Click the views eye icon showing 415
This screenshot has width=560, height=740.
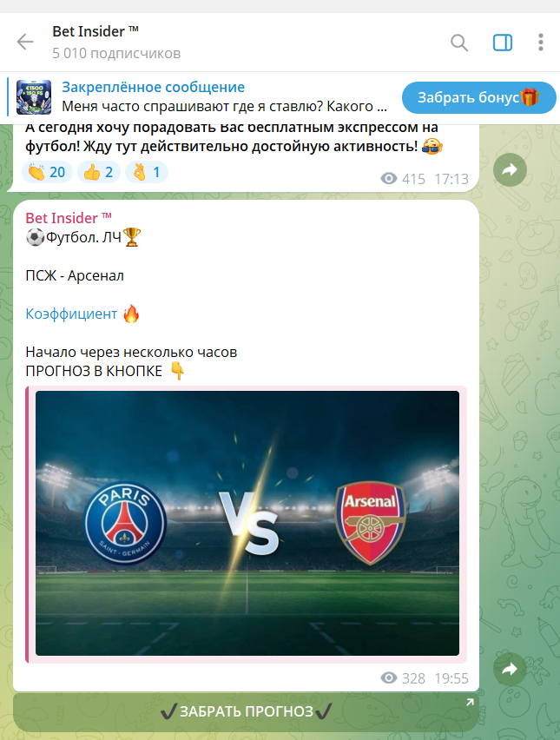pyautogui.click(x=389, y=178)
